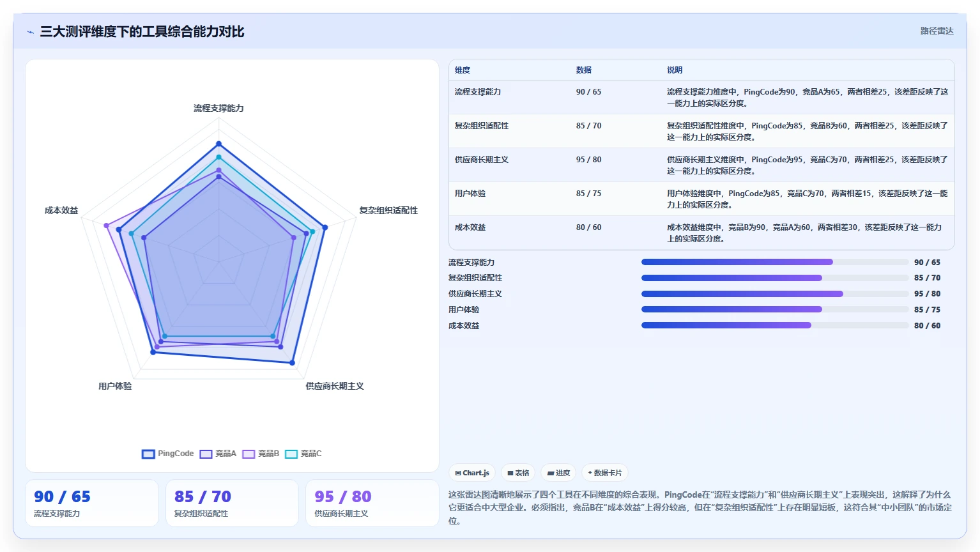Click the 说明 column header

(x=675, y=70)
